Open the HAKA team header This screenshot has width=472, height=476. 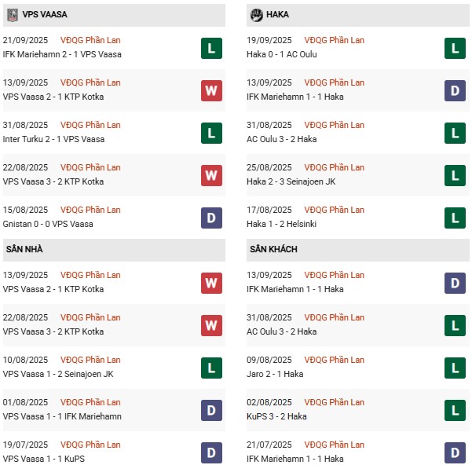[358, 15]
